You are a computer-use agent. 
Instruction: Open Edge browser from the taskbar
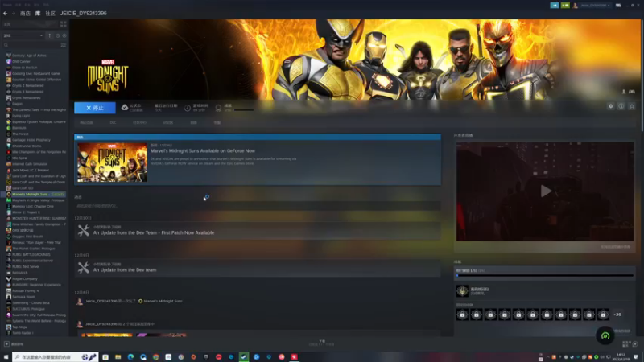coord(130,357)
